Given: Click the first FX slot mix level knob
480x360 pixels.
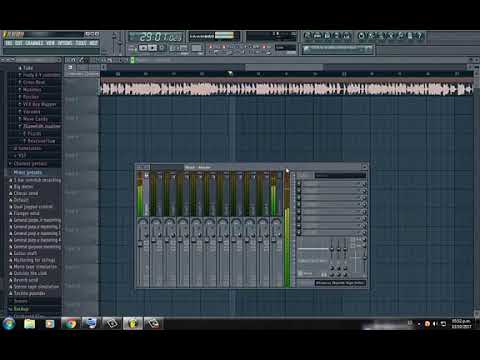Looking at the screenshot, I should pyautogui.click(x=363, y=184).
